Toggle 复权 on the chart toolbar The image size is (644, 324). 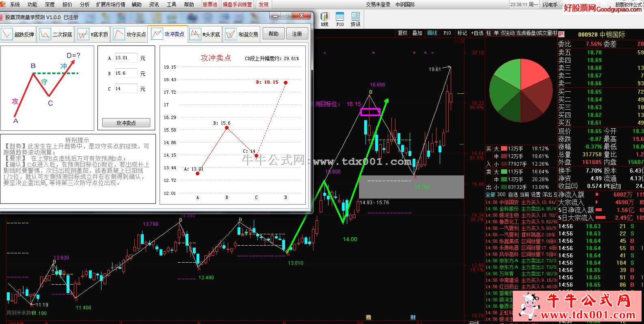tap(402, 33)
